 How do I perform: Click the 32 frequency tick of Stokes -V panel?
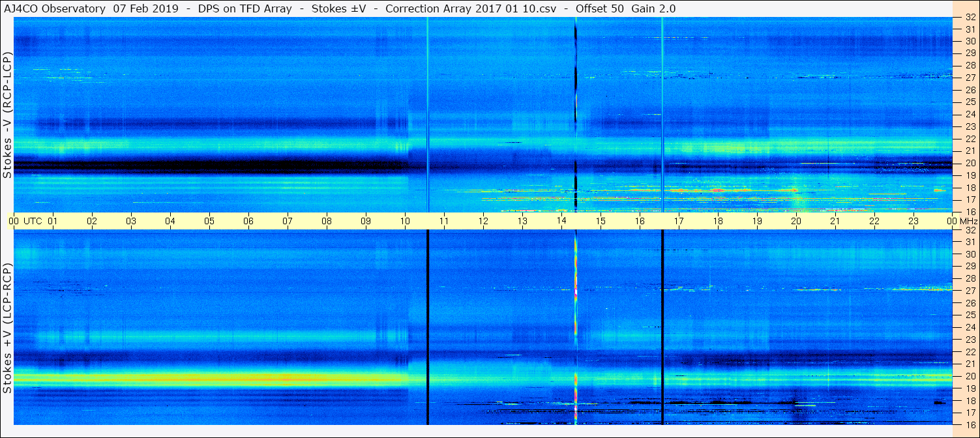(970, 17)
